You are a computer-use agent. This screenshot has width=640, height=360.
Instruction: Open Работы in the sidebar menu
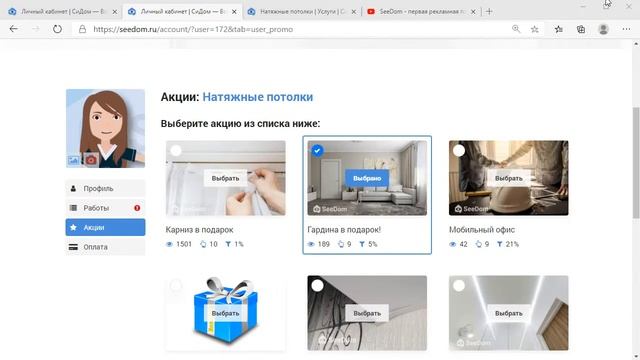click(105, 208)
